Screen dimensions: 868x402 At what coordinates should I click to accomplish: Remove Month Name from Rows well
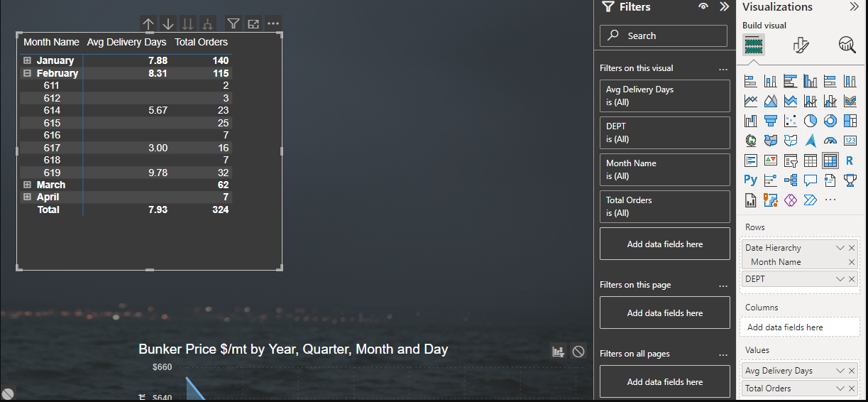(852, 262)
